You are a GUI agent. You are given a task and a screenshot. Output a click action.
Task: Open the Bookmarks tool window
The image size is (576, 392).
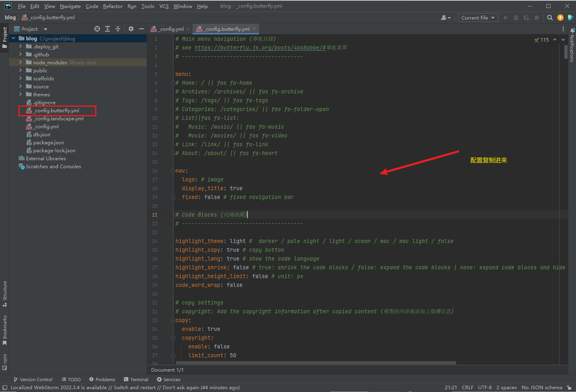click(x=5, y=330)
